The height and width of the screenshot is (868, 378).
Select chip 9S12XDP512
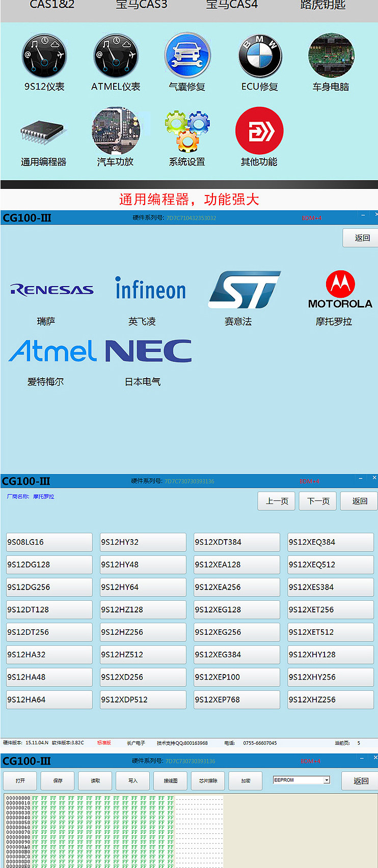click(143, 699)
